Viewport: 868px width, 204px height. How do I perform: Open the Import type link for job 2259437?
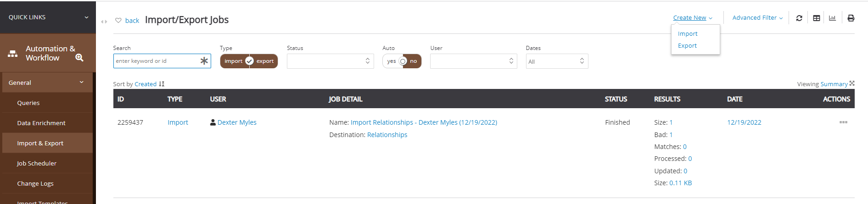pos(178,122)
